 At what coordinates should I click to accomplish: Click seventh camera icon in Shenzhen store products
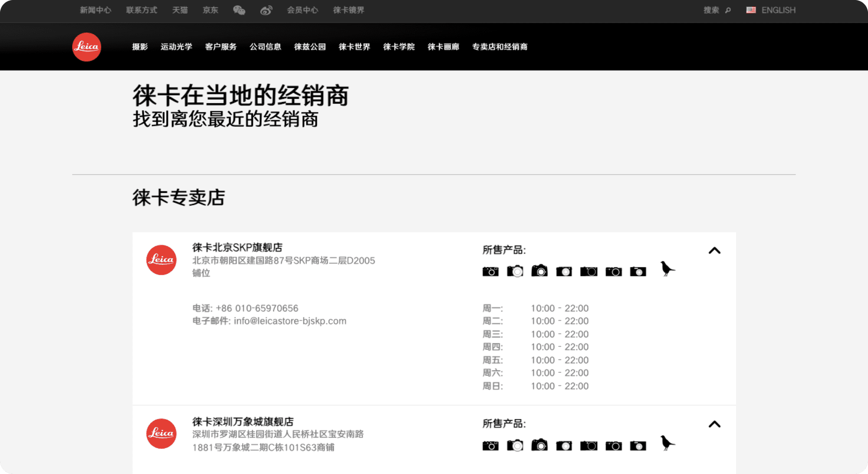[x=638, y=445]
